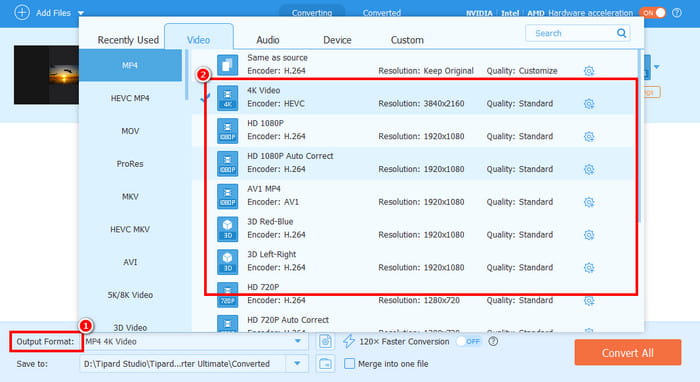Click the format category list scrollbar
This screenshot has height=382, width=700.
(x=187, y=75)
